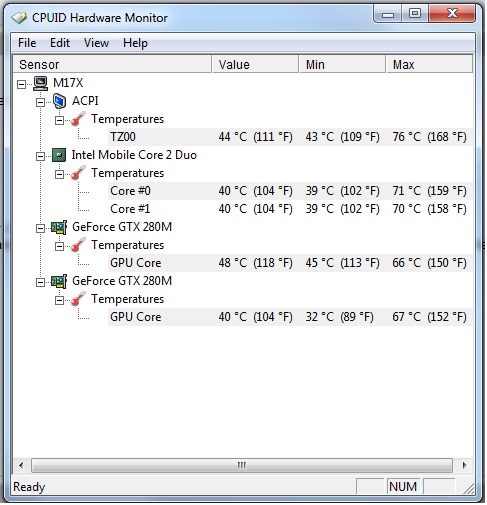Click the M17X computer icon
The image size is (487, 505).
41,83
